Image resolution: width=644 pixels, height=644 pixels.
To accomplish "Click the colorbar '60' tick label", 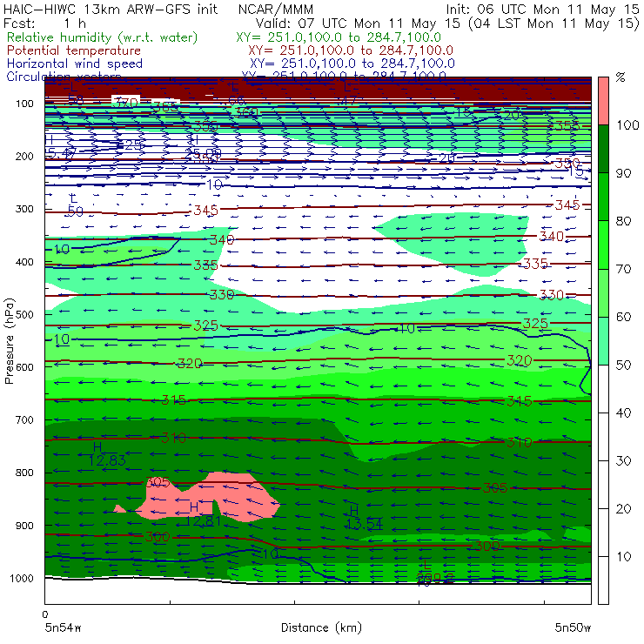I will point(623,317).
